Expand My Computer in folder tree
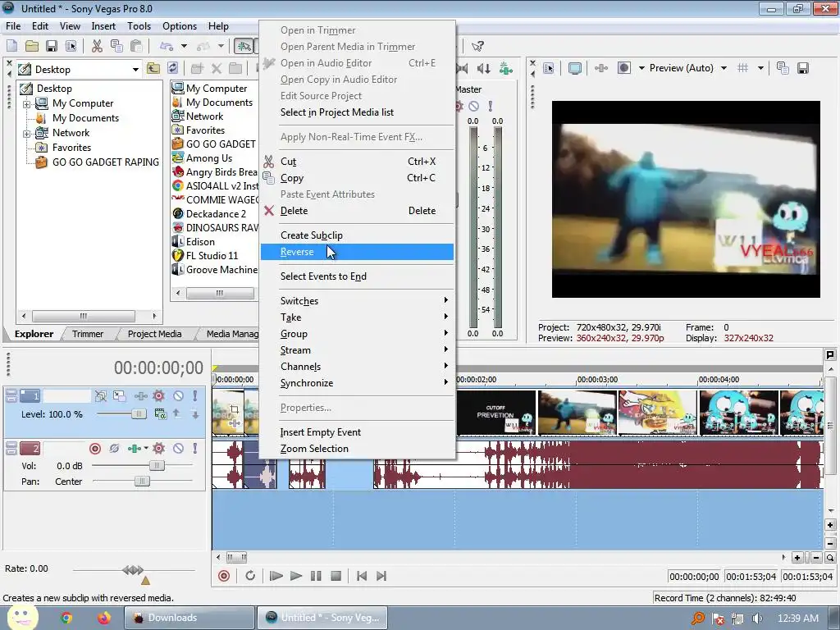 [26, 103]
